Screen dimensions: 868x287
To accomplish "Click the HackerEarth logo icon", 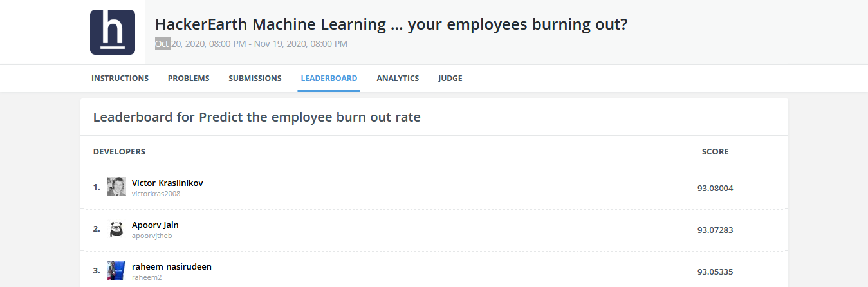I will (113, 32).
